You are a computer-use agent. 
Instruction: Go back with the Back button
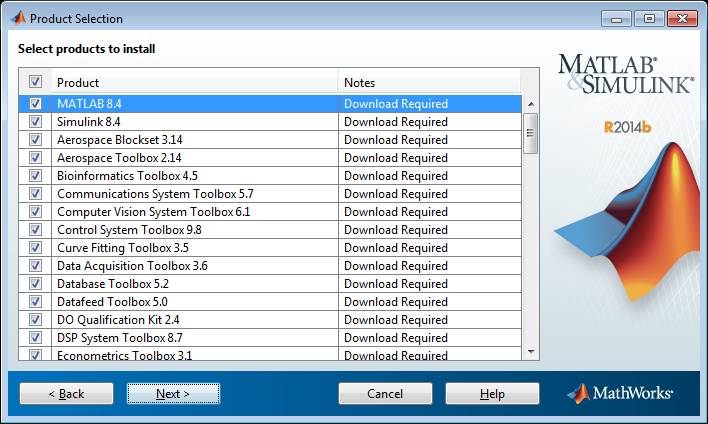pos(66,394)
